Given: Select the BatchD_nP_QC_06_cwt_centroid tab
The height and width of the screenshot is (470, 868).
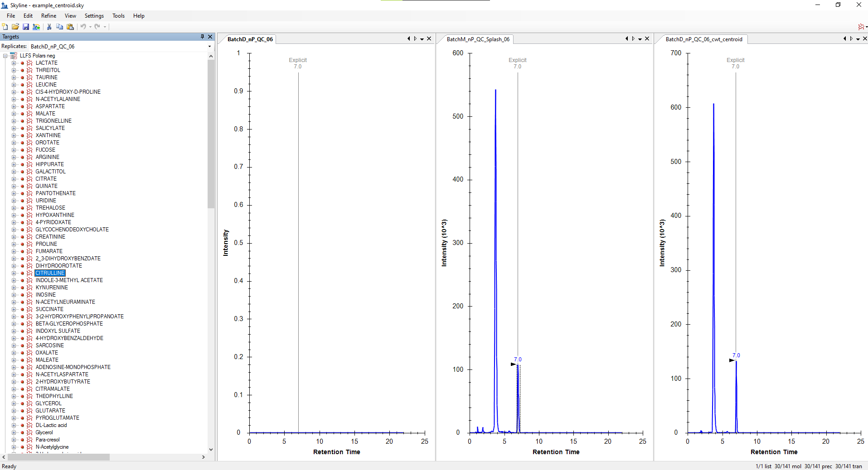Looking at the screenshot, I should 703,39.
